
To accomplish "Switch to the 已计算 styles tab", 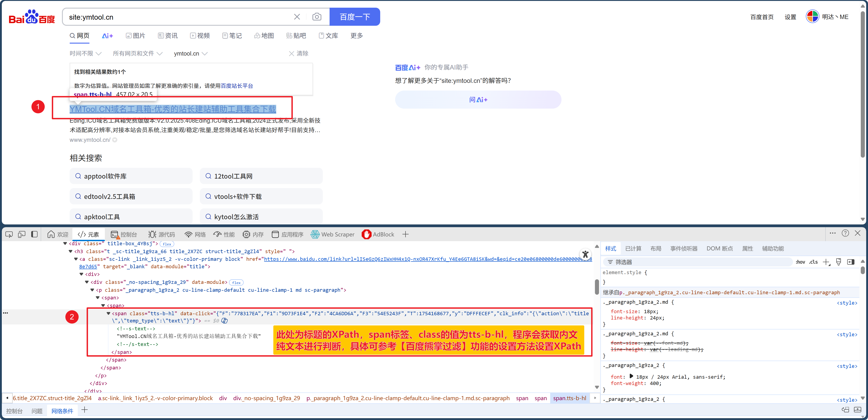I will point(633,248).
